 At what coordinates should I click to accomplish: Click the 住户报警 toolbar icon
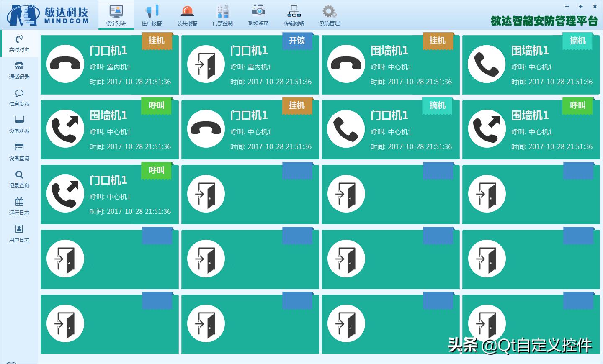point(152,14)
